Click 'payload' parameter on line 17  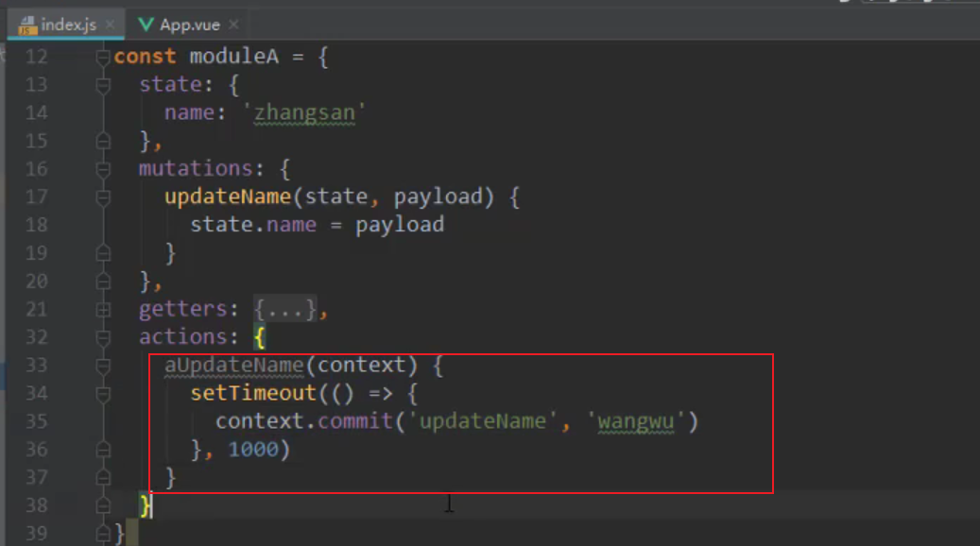pos(438,196)
